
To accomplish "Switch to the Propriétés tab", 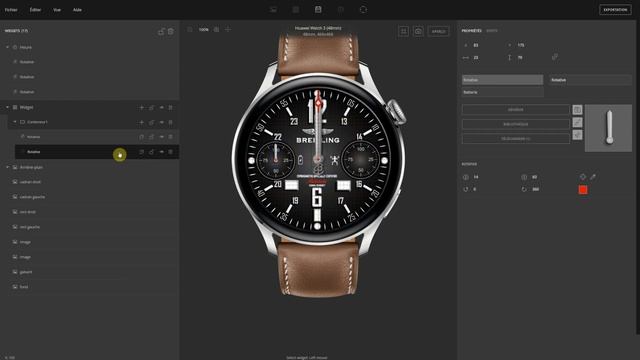I will click(x=471, y=31).
